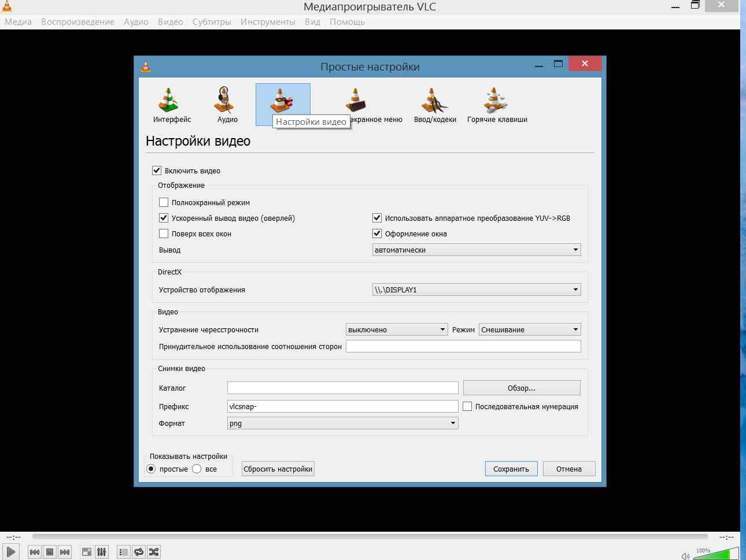746x560 pixels.
Task: Toggle fullscreen video button in control bar
Action: coord(87,552)
